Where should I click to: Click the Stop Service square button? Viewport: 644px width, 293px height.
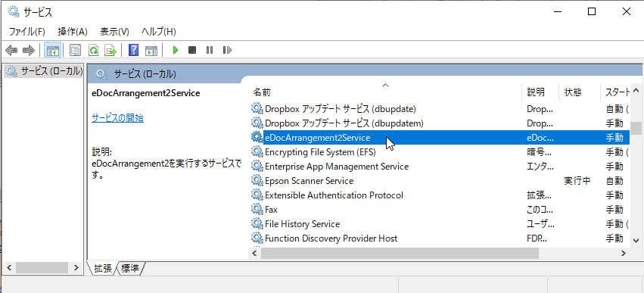pos(192,50)
